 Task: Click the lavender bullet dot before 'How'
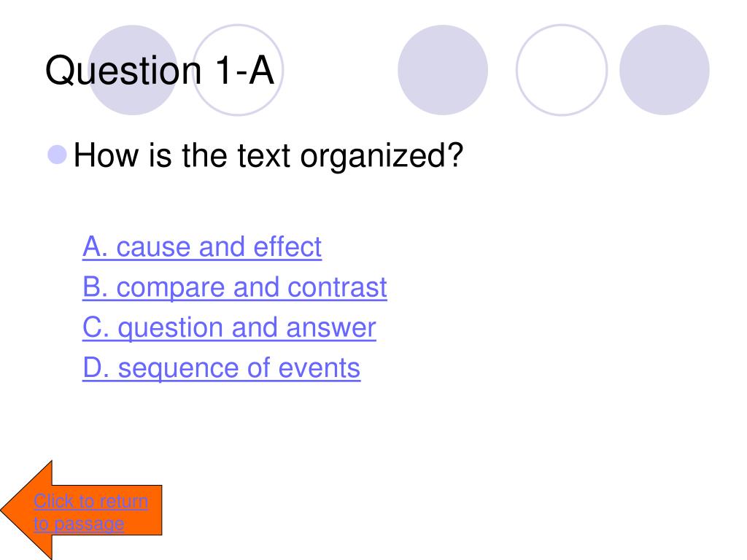57,155
